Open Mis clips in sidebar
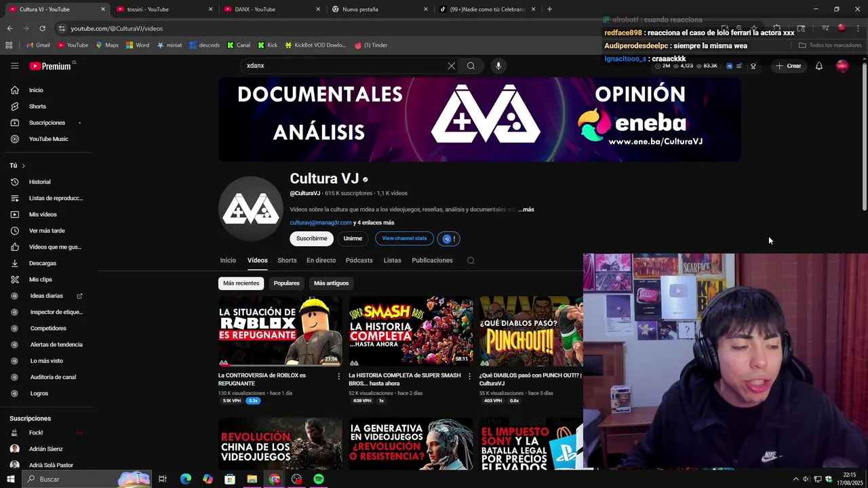Image resolution: width=868 pixels, height=488 pixels. 40,279
